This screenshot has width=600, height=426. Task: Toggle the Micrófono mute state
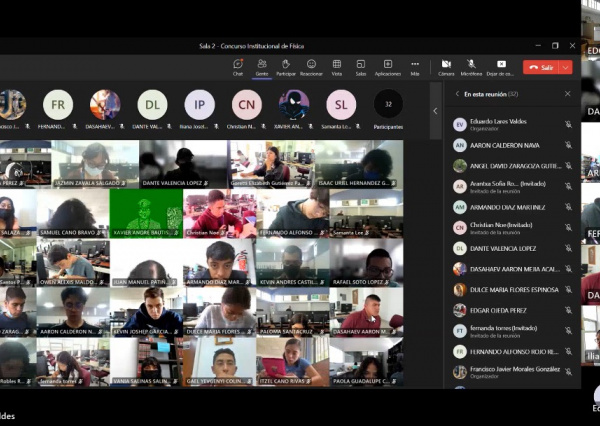click(x=471, y=65)
